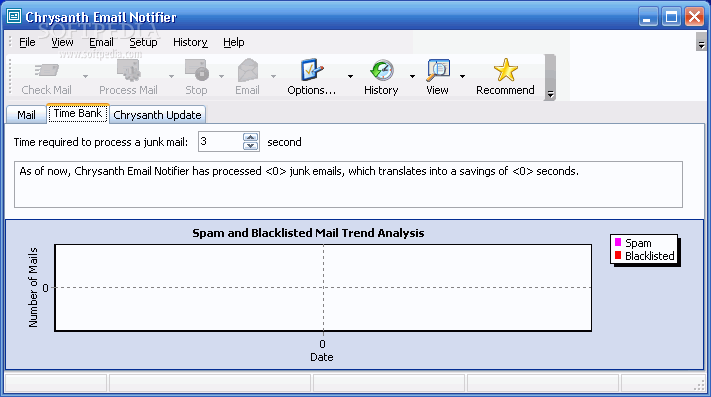Click the magenta Spam legend swatch
Screen dimensions: 711x397
[x=618, y=242]
